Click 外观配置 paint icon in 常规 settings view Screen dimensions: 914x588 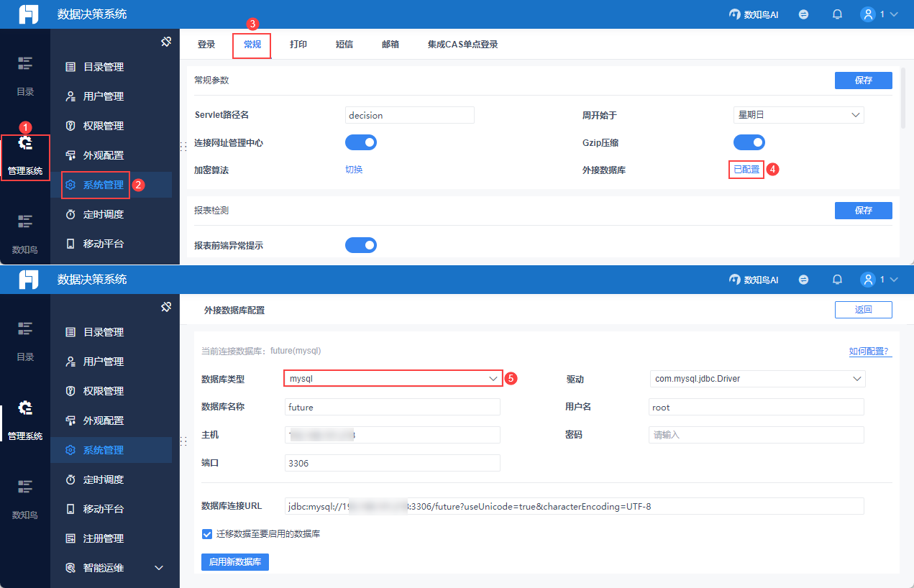(x=70, y=155)
